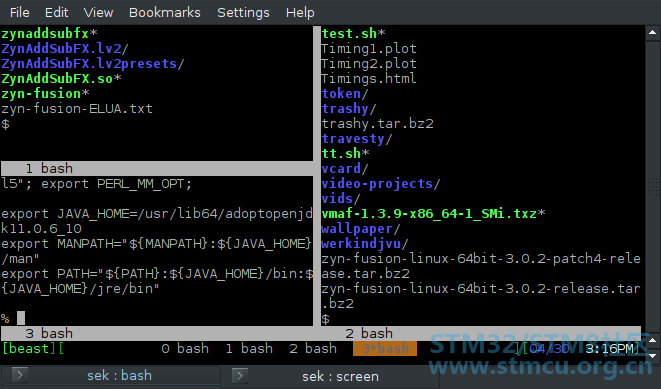
Task: Open the Edit menu
Action: click(56, 13)
